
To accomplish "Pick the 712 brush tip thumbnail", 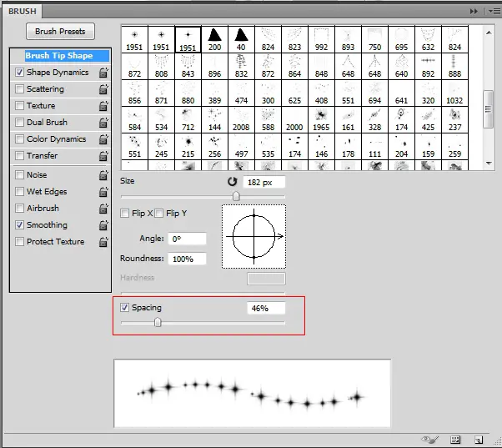I will coord(188,119).
